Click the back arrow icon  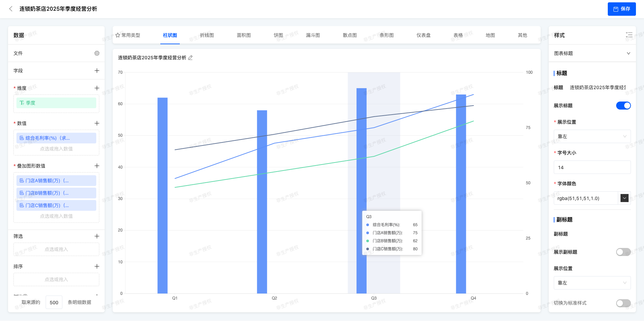(11, 9)
